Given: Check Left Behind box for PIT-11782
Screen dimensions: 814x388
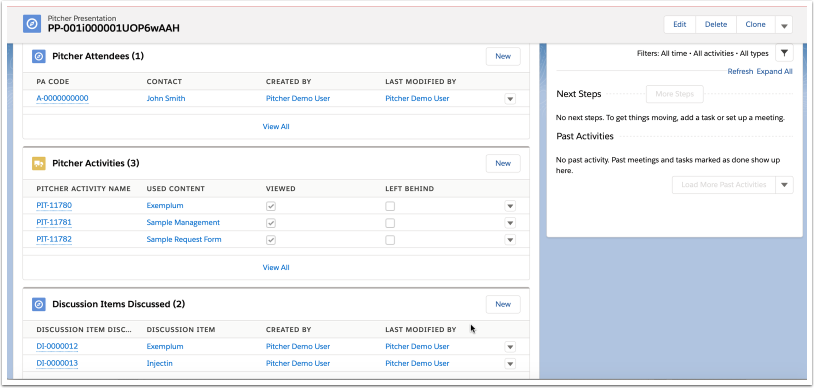Looking at the screenshot, I should point(390,240).
